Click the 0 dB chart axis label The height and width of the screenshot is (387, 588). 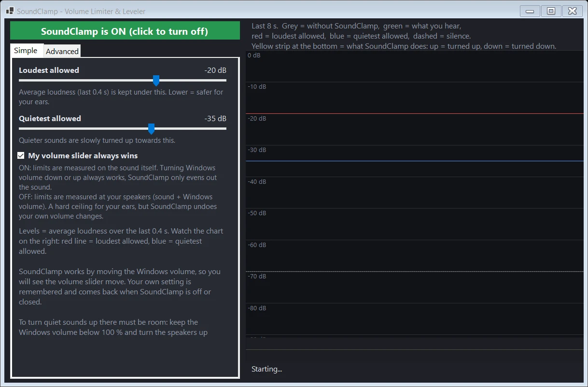(254, 55)
